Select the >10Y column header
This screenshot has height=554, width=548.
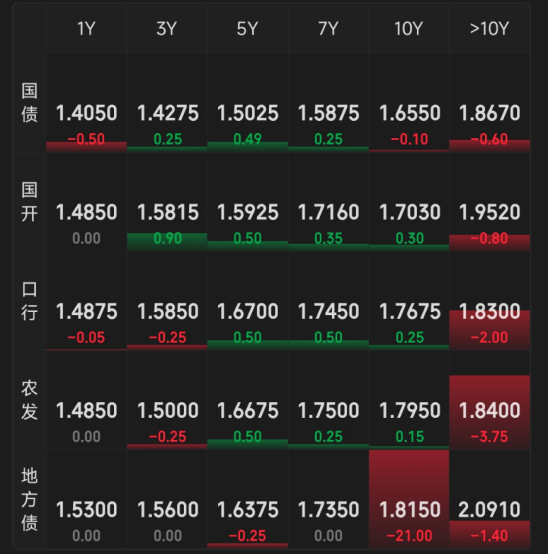(489, 29)
